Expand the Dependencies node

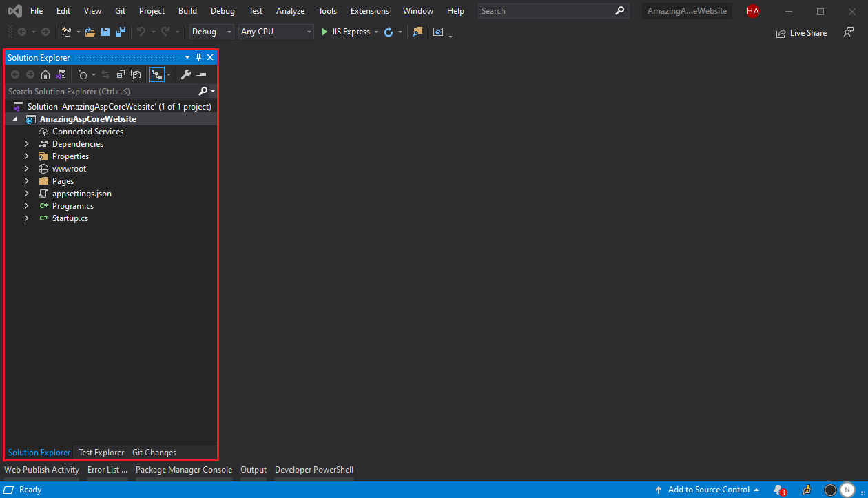[26, 144]
